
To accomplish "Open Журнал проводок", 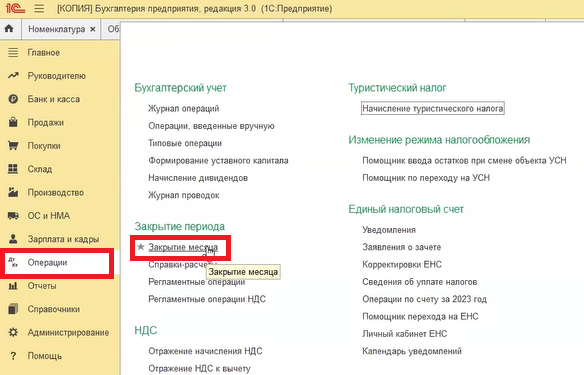I will 184,195.
